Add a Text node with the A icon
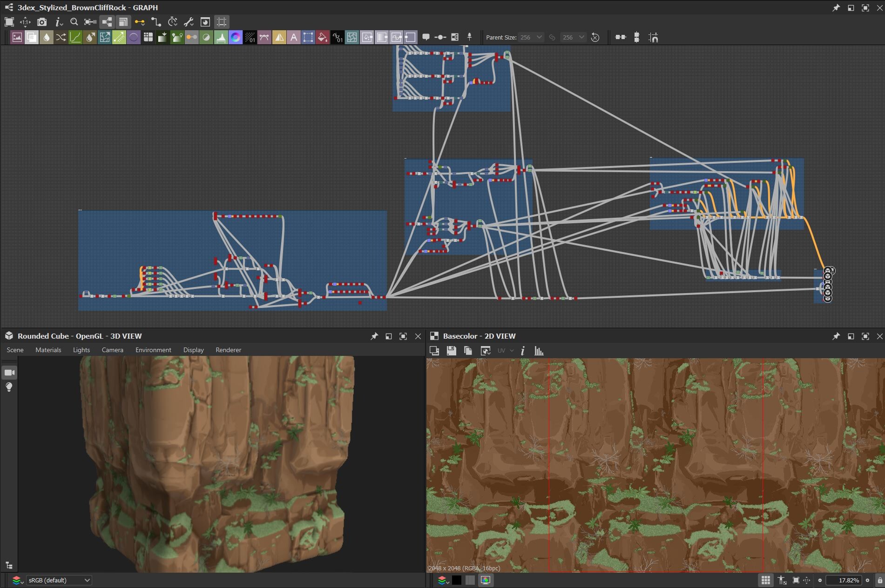The image size is (885, 588). [x=293, y=38]
